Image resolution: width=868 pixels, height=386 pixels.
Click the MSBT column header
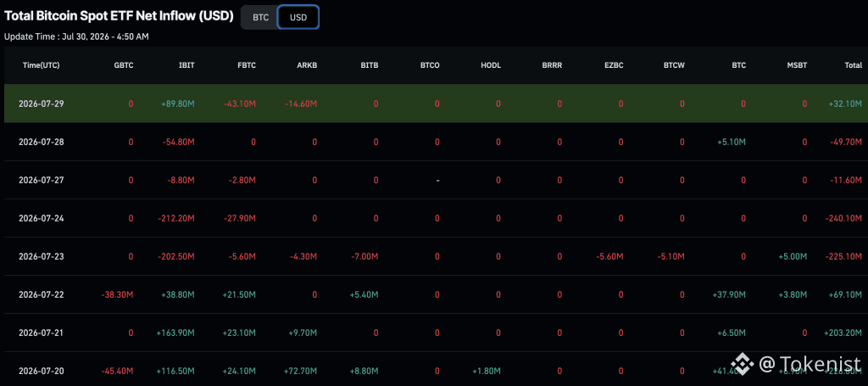point(797,65)
